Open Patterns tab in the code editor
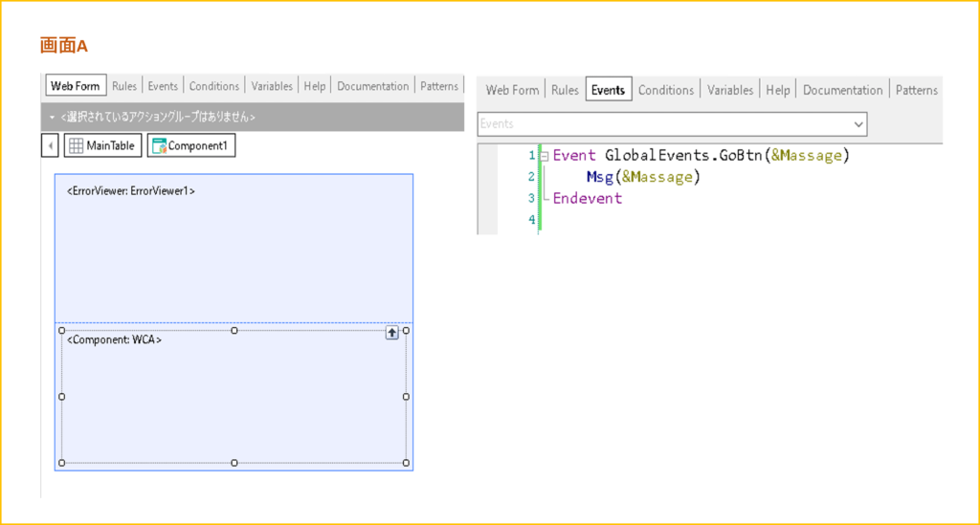The width and height of the screenshot is (980, 525). 917,90
